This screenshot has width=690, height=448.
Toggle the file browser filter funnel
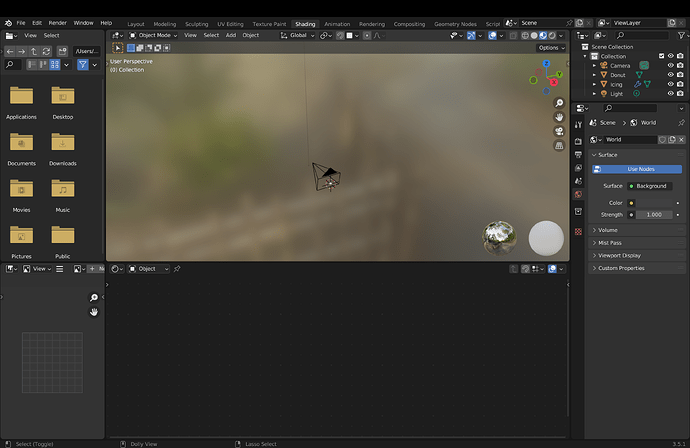(83, 65)
